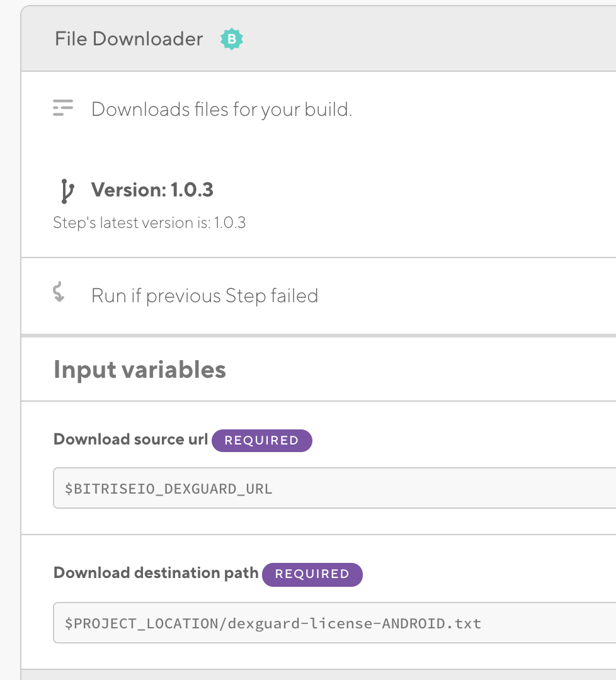Click the Bitrise verified badge icon
This screenshot has height=680, width=616.
(232, 39)
